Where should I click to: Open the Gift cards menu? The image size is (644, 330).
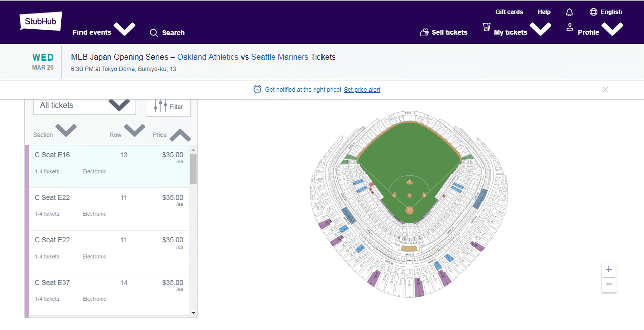pyautogui.click(x=509, y=12)
